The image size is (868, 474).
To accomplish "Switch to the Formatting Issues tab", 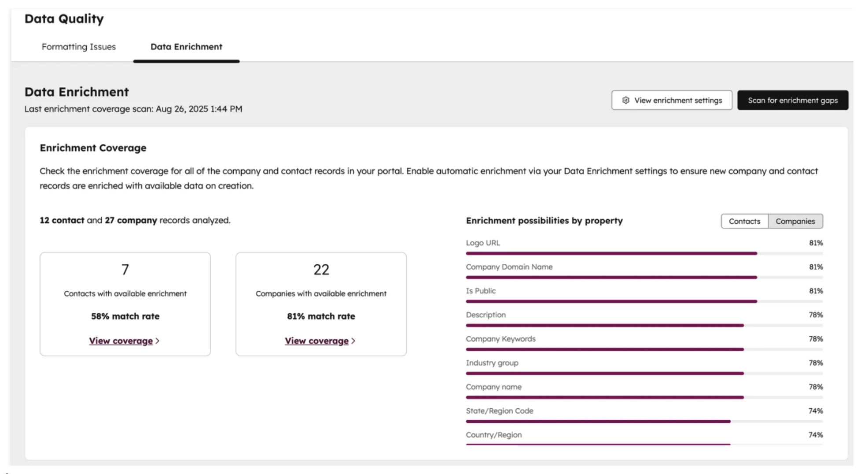I will coord(79,47).
